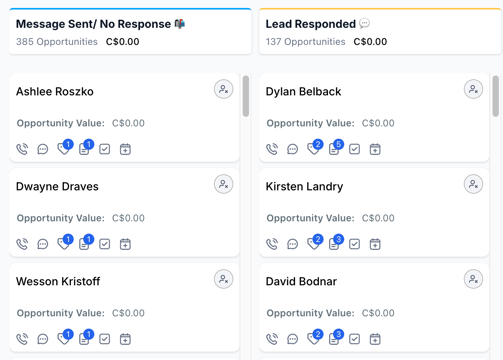Click the tags icon on Dwayne Draves' card
The image size is (503, 360).
[63, 244]
